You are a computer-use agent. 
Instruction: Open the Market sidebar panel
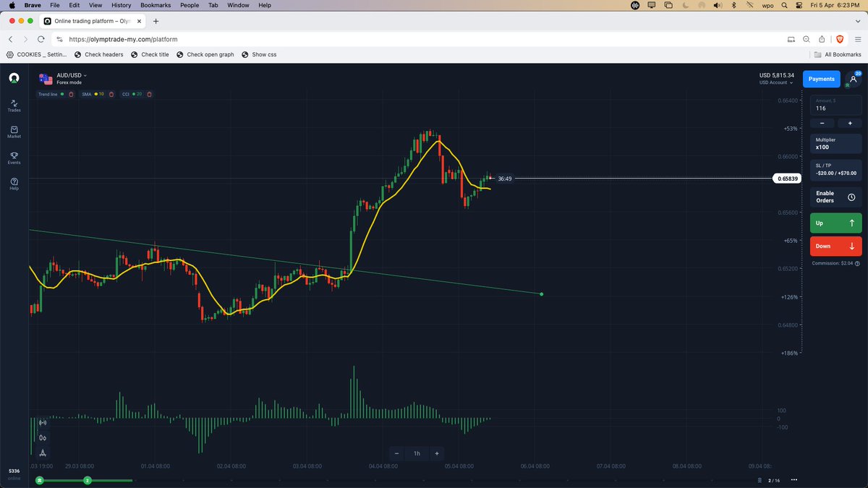14,132
